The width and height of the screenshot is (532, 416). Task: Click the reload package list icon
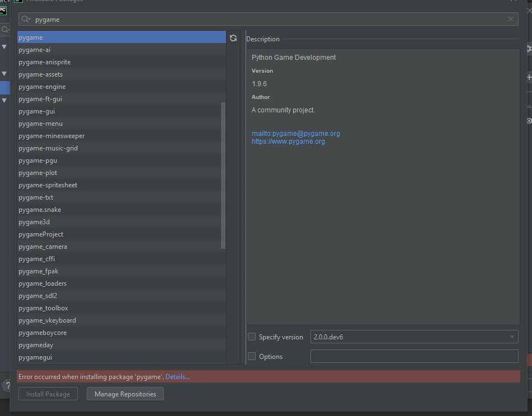click(x=233, y=38)
